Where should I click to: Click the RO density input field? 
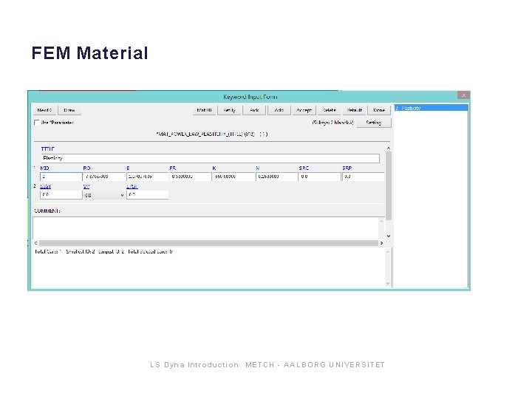104,177
